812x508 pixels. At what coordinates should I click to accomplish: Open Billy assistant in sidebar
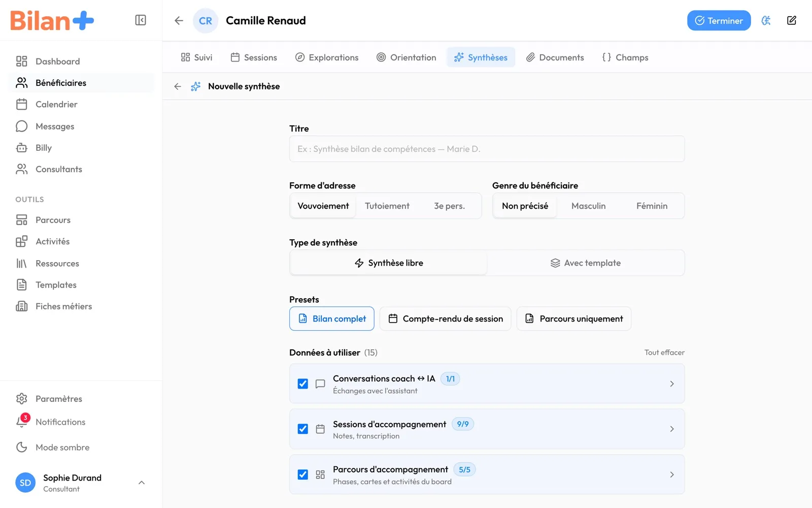(81, 148)
